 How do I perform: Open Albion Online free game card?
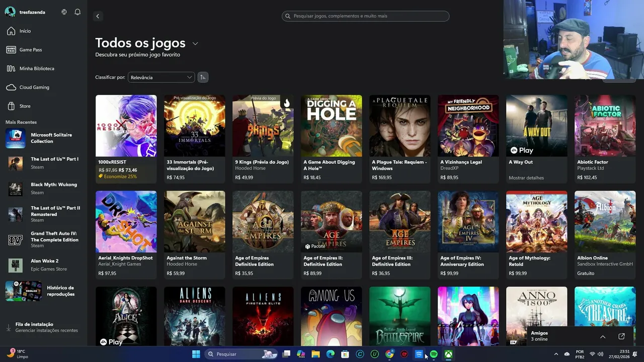[605, 235]
